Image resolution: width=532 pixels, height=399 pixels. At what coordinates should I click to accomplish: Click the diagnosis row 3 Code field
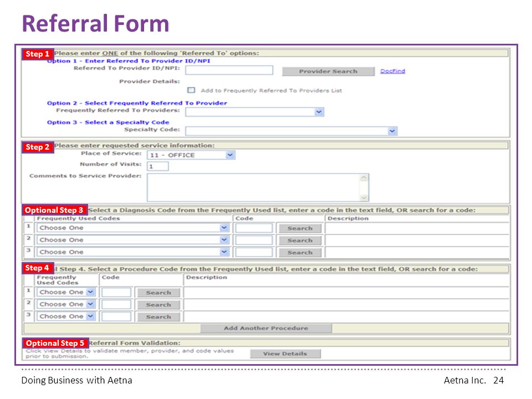[254, 253]
